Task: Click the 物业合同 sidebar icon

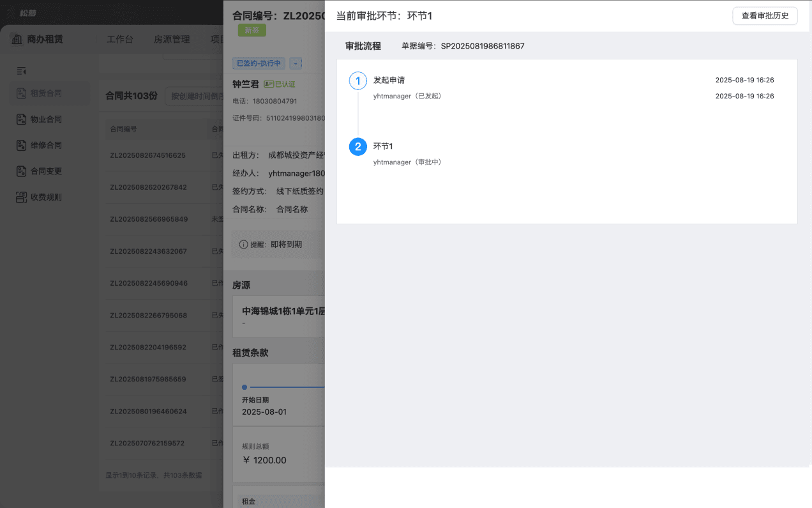Action: pos(21,119)
